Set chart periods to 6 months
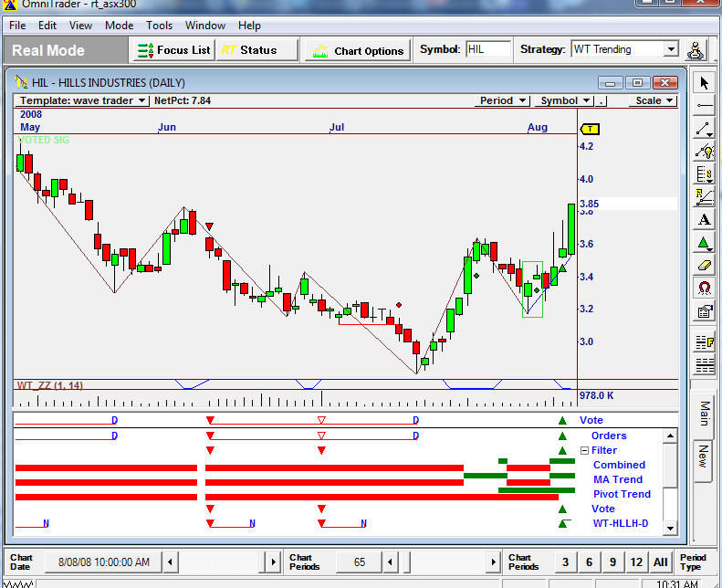 589,562
